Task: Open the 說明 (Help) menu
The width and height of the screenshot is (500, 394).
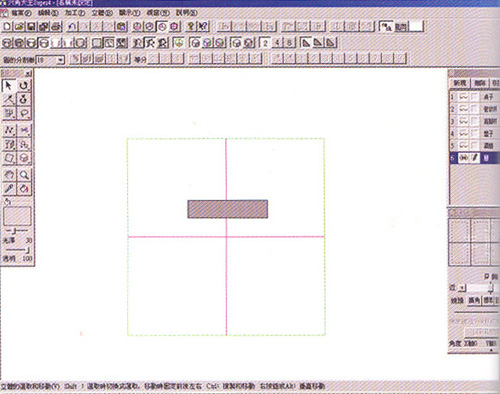Action: click(x=186, y=13)
